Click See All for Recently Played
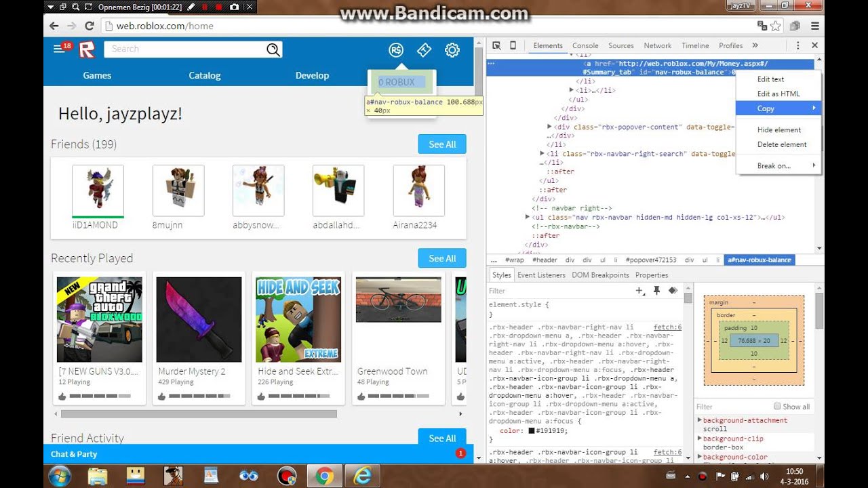 pyautogui.click(x=442, y=258)
